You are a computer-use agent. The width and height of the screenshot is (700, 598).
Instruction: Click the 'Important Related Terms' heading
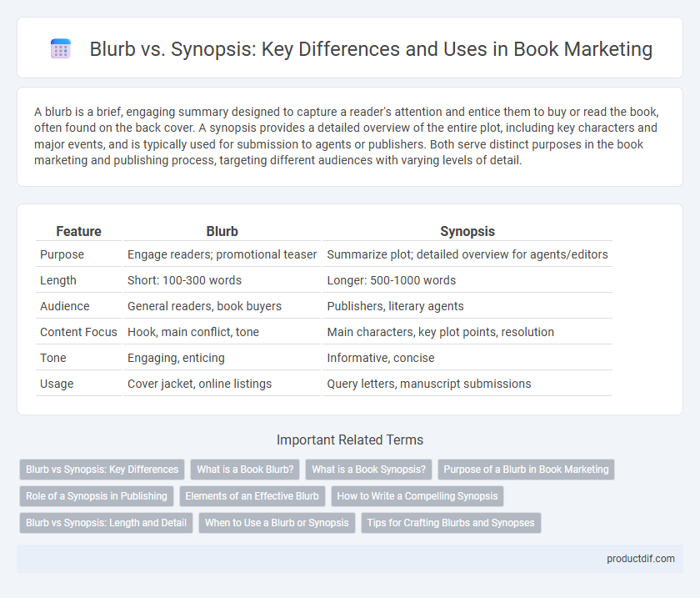coord(349,440)
